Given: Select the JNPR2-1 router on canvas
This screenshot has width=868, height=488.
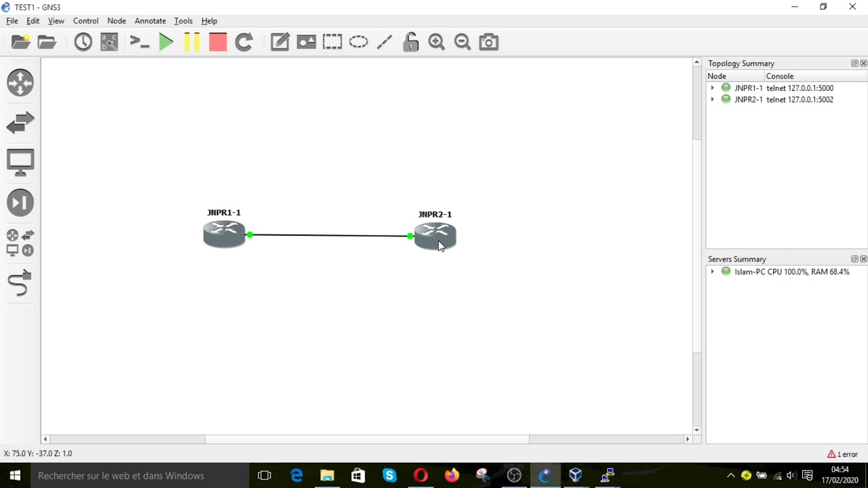Looking at the screenshot, I should click(x=435, y=237).
